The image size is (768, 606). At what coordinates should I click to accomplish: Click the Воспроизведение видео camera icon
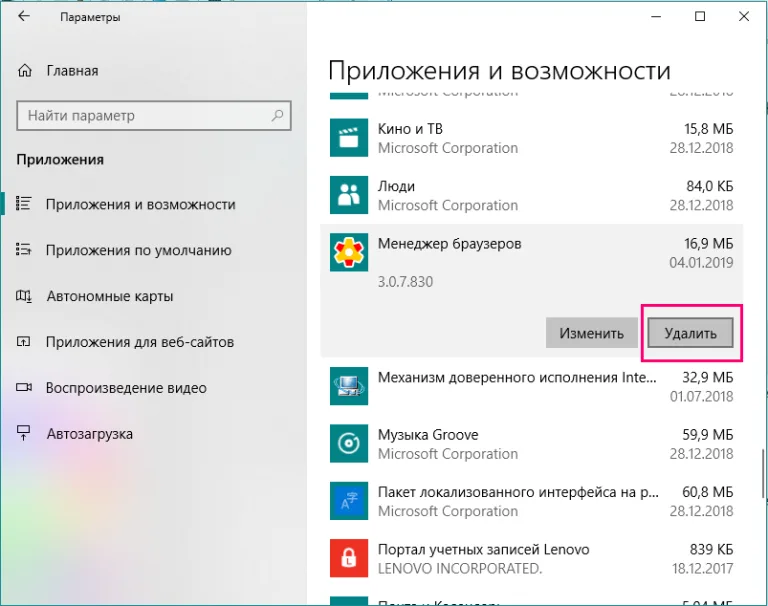point(24,388)
